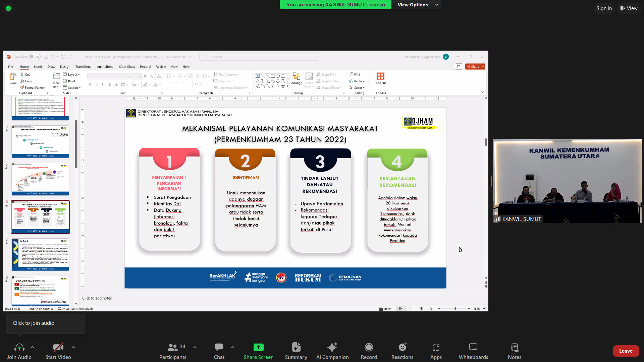Expand the View Options dropdown

(417, 5)
